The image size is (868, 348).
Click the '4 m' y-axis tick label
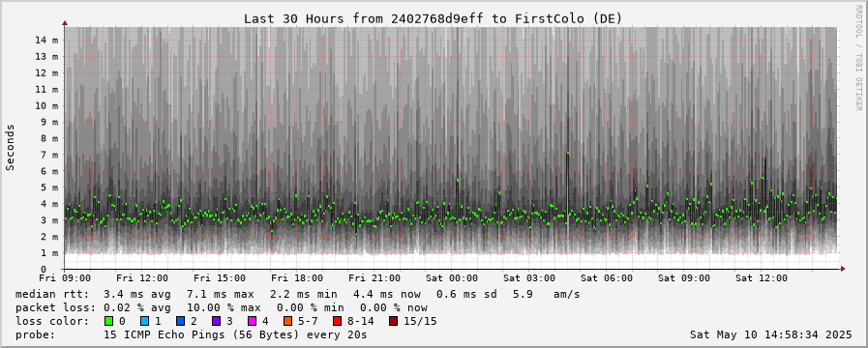[x=49, y=204]
